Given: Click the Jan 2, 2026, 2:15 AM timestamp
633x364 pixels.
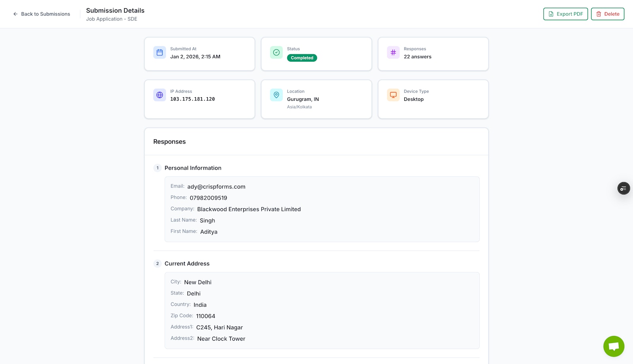Looking at the screenshot, I should pos(195,57).
